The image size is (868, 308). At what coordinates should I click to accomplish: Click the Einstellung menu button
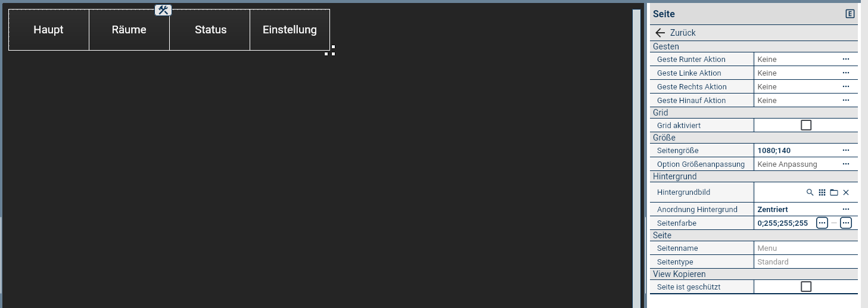(290, 30)
